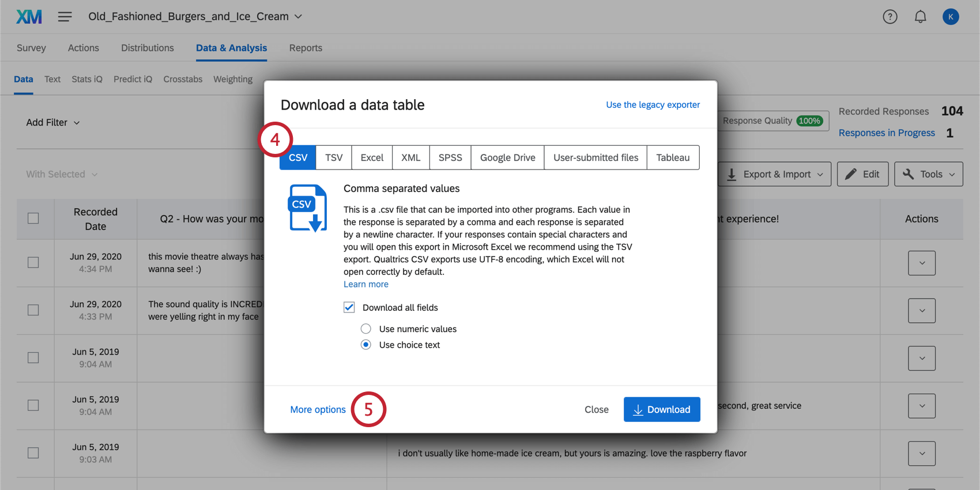Viewport: 980px width, 490px height.
Task: Go to the Survey tab
Action: point(31,48)
